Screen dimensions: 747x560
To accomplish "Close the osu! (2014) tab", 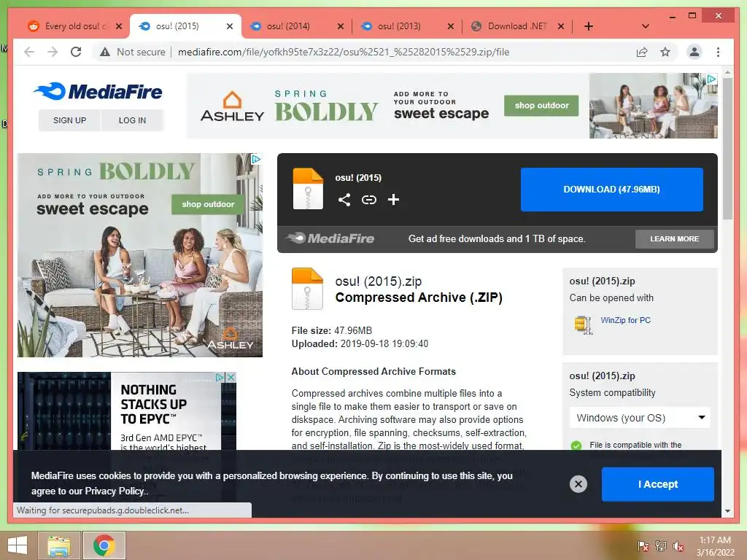I will click(341, 26).
